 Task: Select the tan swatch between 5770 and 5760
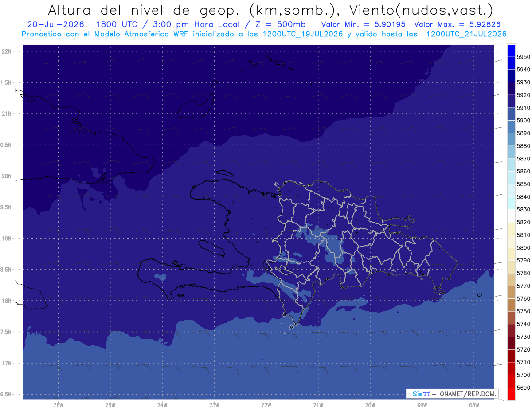tap(511, 292)
